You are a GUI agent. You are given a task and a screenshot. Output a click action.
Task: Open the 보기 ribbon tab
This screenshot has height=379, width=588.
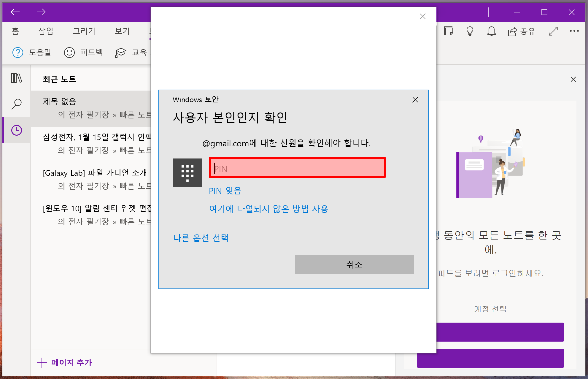(122, 31)
